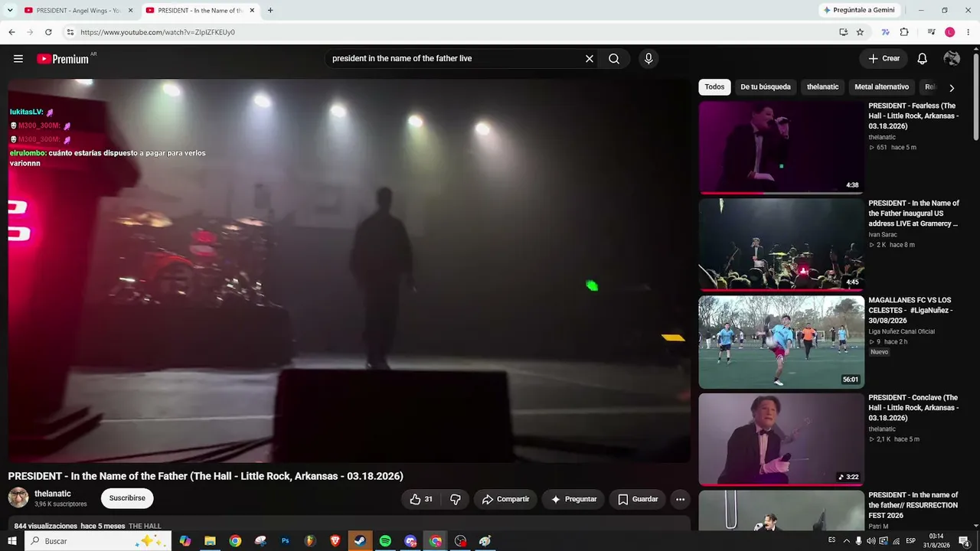
Task: Open Chrome three-dot menu
Action: coord(968,32)
